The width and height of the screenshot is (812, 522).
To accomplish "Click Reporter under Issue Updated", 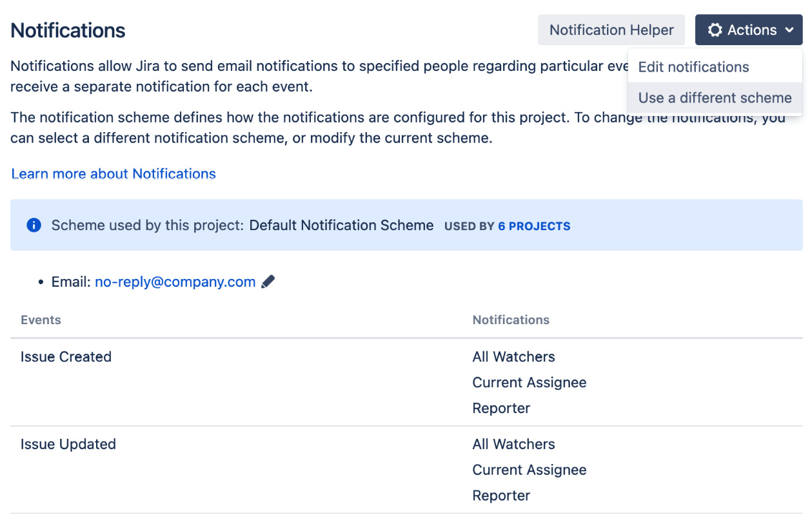I will [501, 495].
